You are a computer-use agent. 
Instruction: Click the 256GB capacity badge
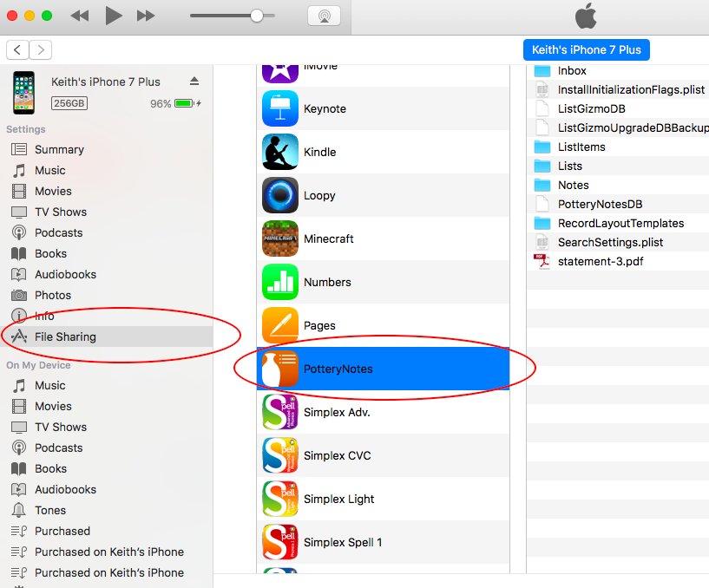coord(69,103)
